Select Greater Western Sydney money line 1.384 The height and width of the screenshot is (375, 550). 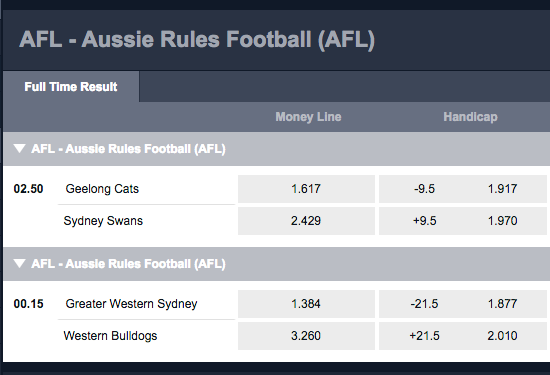[x=306, y=304]
